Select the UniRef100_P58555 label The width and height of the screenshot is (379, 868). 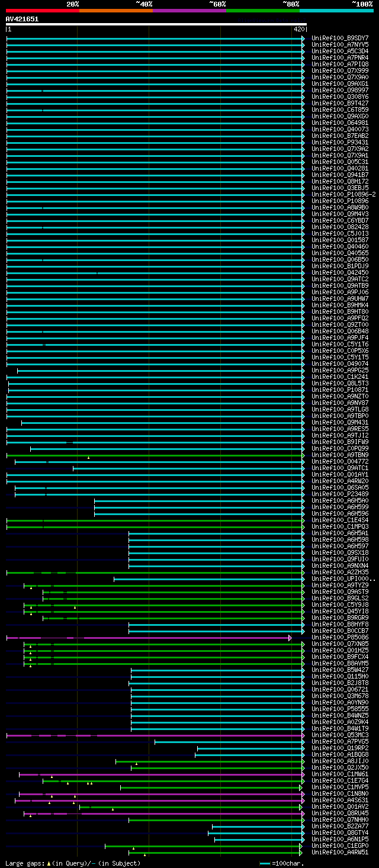340,709
